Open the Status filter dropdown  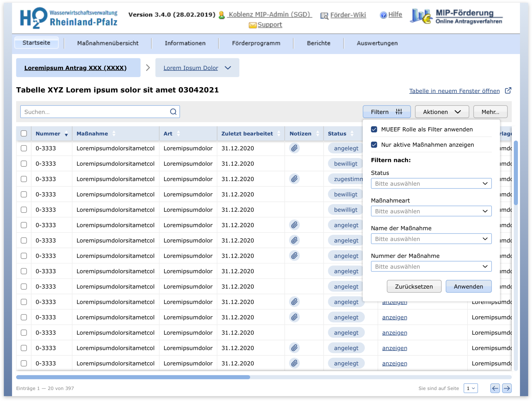coord(431,183)
